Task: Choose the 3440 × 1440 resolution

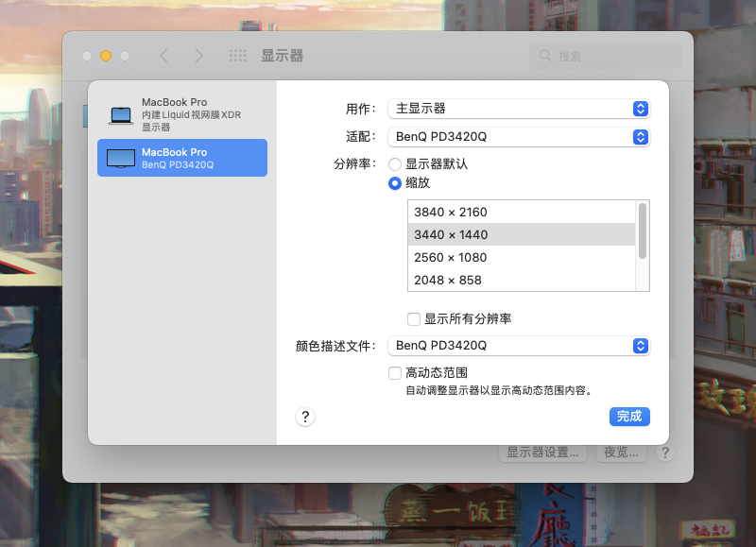Action: 522,234
